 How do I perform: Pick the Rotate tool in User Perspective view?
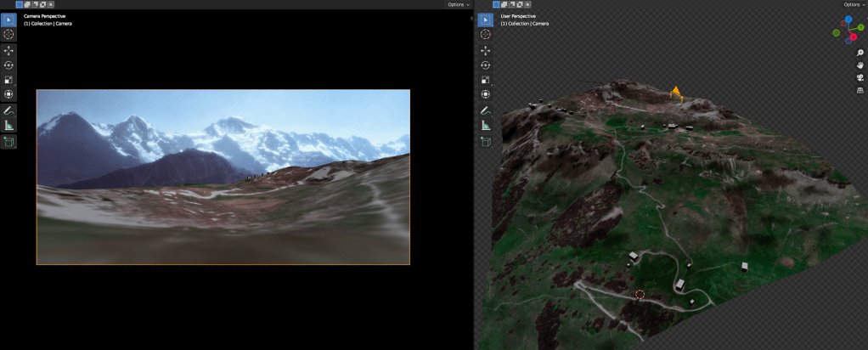(486, 65)
